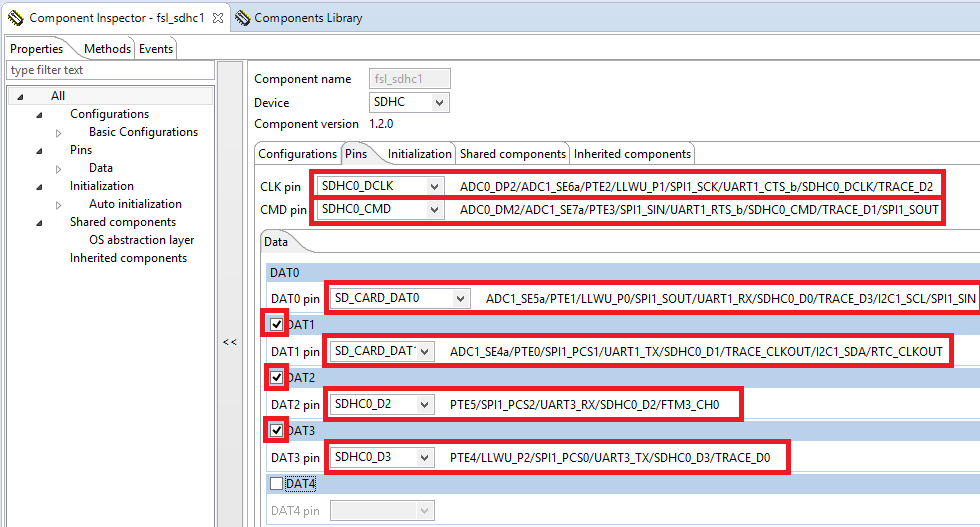The height and width of the screenshot is (527, 980).
Task: Uncheck the DAT2 checkbox
Action: coord(277,377)
